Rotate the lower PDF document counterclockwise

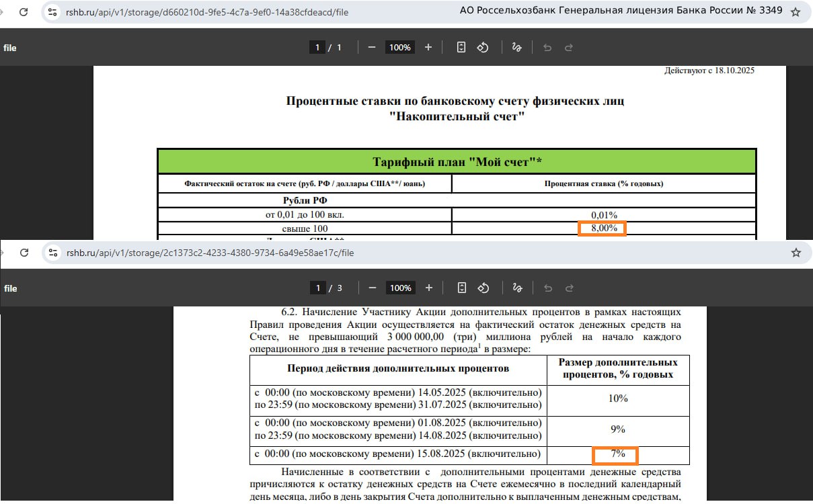483,288
